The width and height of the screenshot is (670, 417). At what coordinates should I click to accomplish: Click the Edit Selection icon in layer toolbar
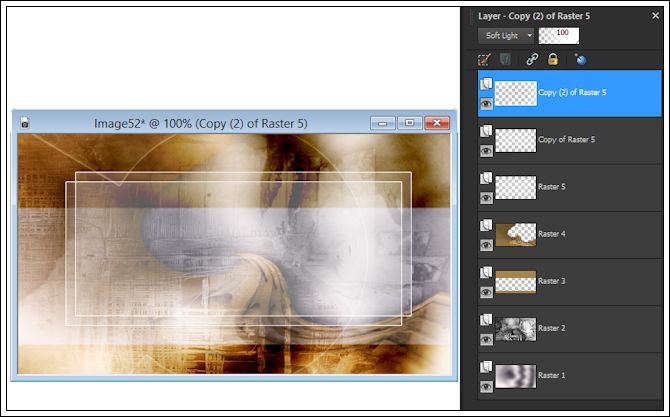pos(484,59)
